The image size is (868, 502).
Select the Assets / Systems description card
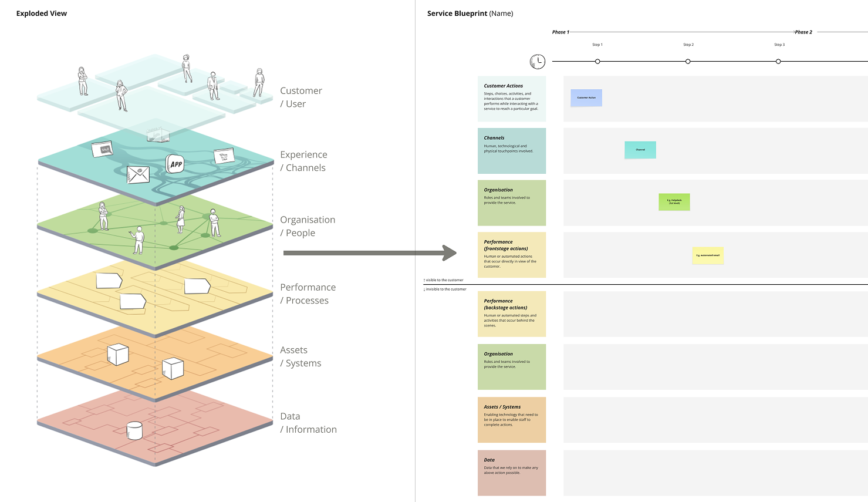coord(512,420)
